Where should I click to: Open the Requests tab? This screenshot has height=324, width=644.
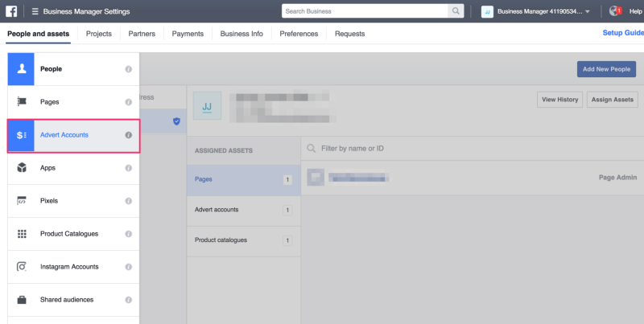coord(350,34)
